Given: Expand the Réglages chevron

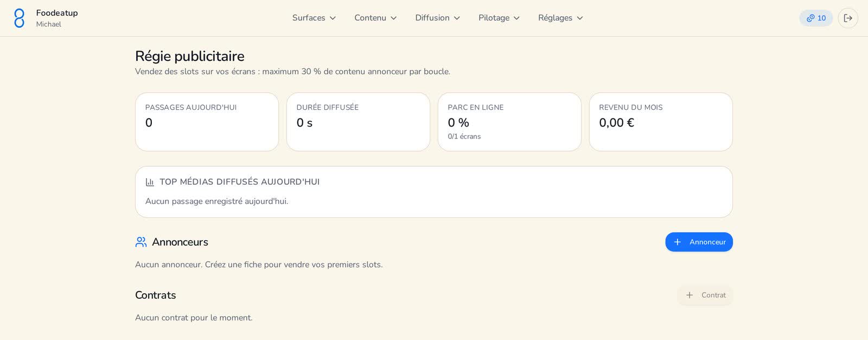Looking at the screenshot, I should (x=579, y=18).
